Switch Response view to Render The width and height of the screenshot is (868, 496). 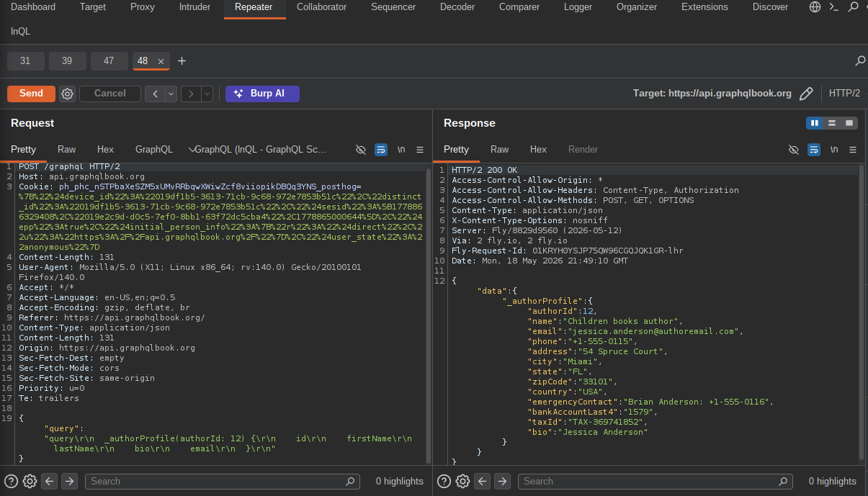583,150
